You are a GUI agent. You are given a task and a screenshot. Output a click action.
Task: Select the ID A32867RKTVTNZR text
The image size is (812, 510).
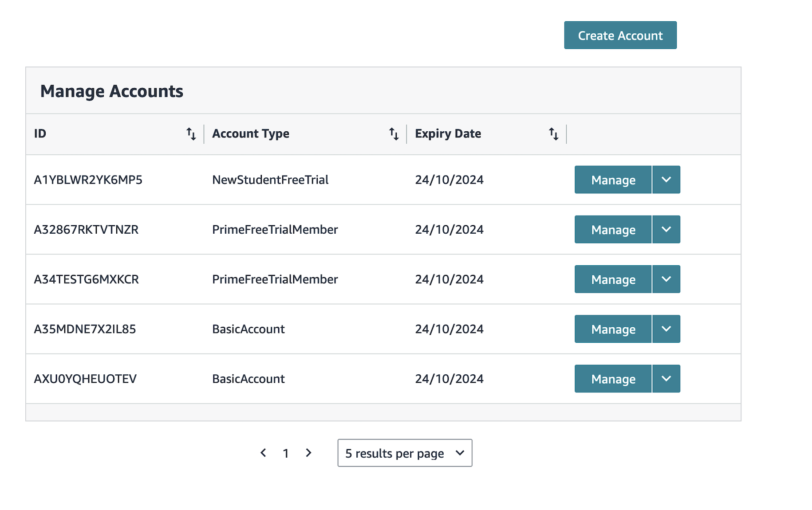[x=87, y=229]
